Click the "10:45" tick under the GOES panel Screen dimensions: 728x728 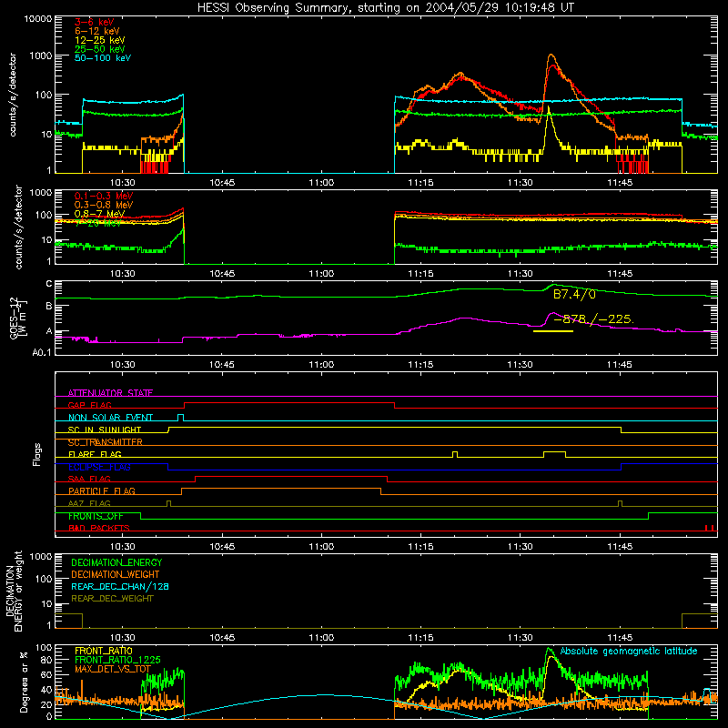[222, 365]
